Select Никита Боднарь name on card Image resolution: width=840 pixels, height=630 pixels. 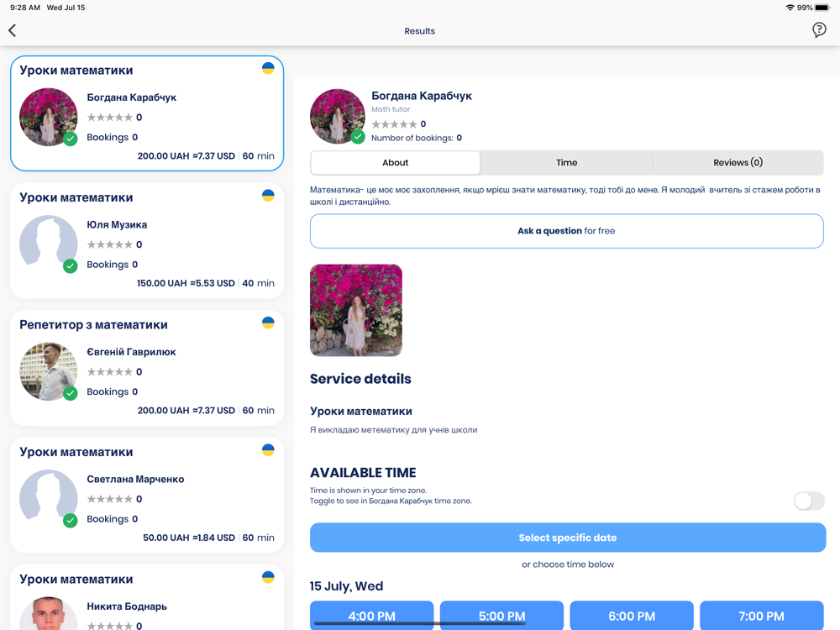(127, 606)
